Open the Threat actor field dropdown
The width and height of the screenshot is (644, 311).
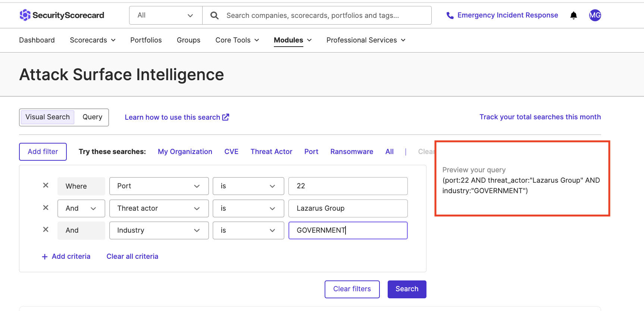coord(159,208)
